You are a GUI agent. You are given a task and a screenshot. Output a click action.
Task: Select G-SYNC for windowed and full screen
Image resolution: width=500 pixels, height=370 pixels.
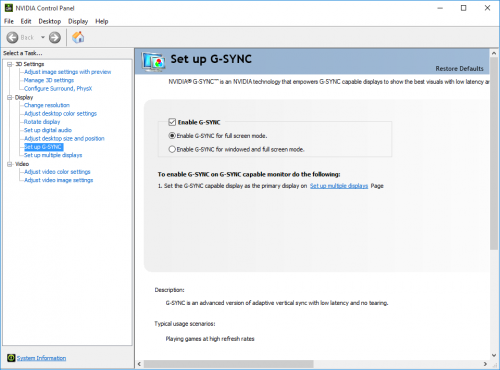click(x=172, y=149)
